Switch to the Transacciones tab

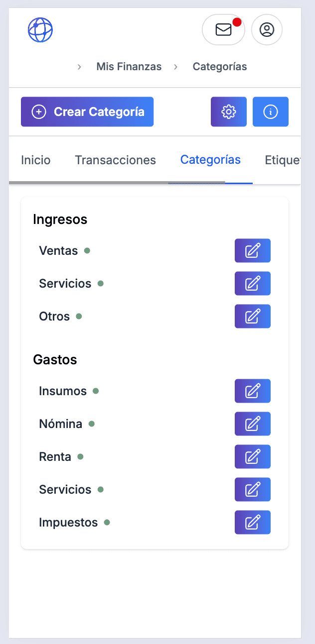pyautogui.click(x=115, y=160)
